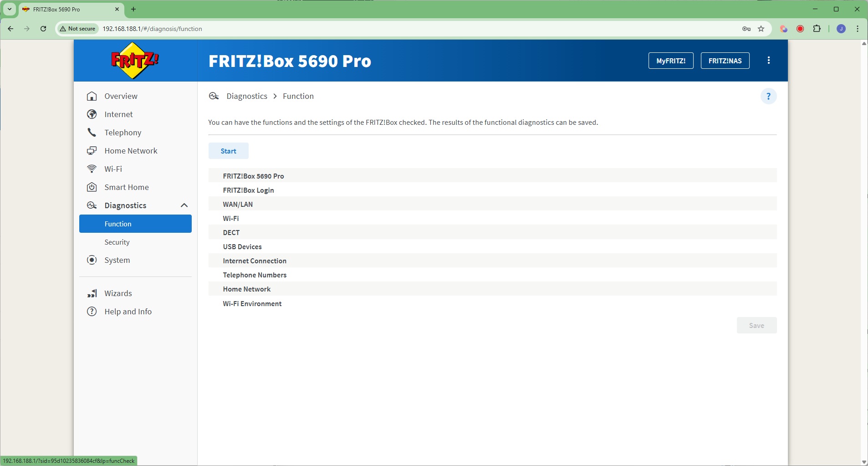Bookmark this page with the star
This screenshot has width=868, height=466.
(761, 29)
